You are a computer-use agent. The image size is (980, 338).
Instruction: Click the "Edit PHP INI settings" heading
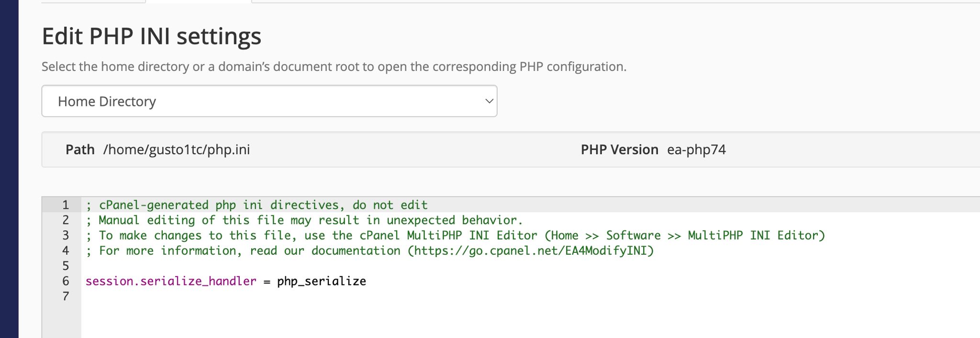[x=152, y=36]
